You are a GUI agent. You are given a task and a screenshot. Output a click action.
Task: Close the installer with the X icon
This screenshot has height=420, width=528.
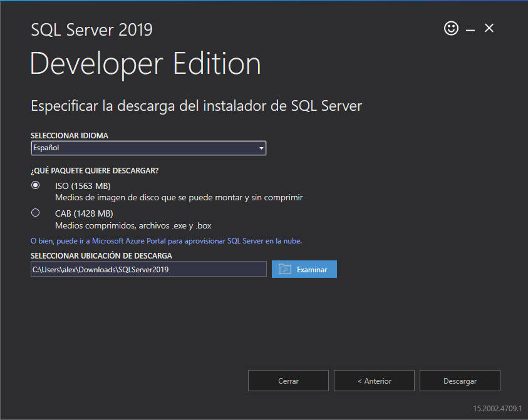click(489, 28)
